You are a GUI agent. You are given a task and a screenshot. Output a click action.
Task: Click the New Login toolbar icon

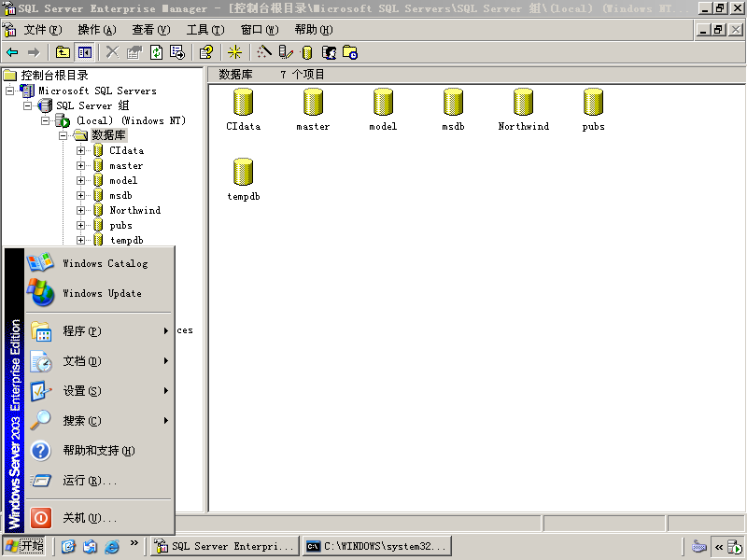coord(329,52)
